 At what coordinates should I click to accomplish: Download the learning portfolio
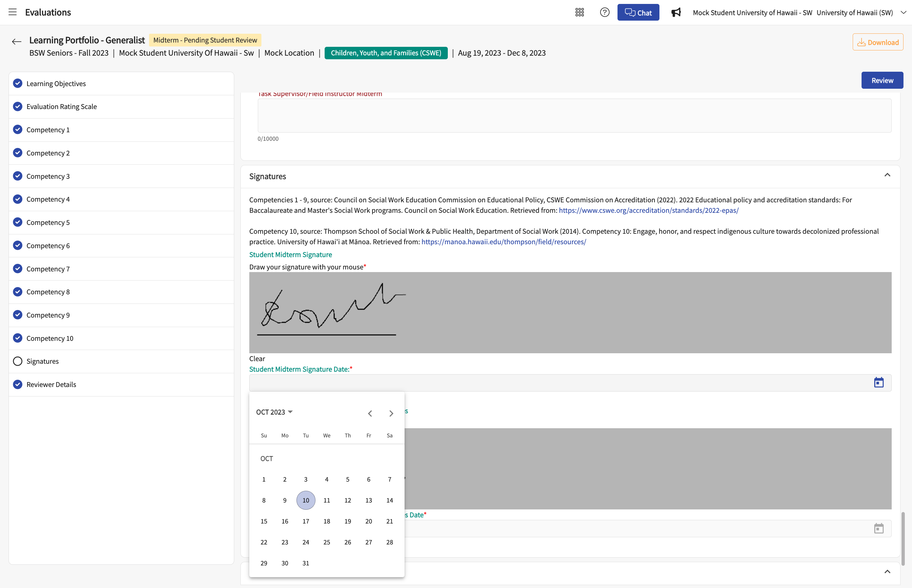pos(878,42)
